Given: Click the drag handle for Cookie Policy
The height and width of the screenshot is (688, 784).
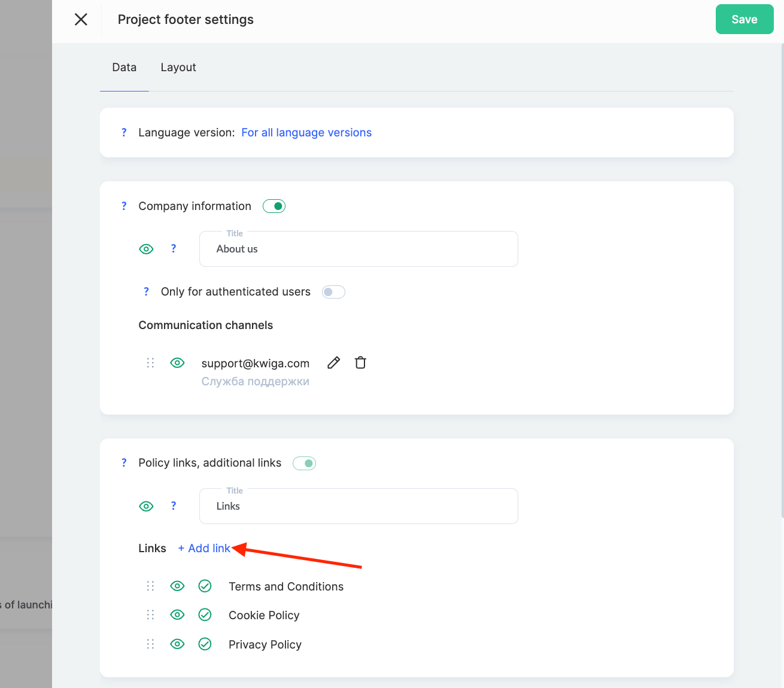Looking at the screenshot, I should coord(150,615).
